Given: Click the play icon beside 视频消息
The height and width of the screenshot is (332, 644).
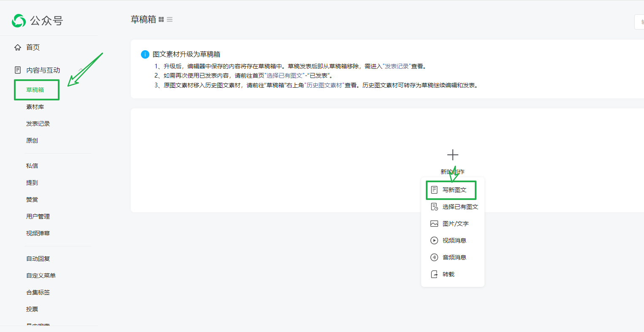Looking at the screenshot, I should (x=434, y=240).
